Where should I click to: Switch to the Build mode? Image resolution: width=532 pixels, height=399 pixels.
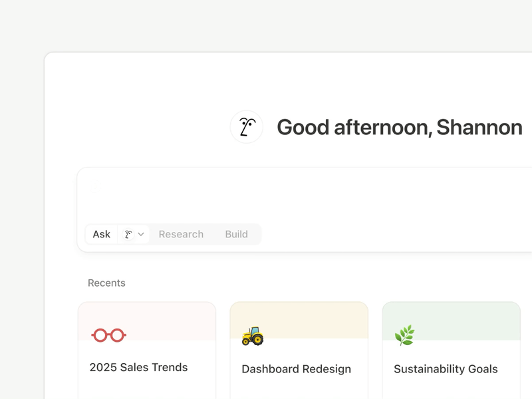(236, 234)
